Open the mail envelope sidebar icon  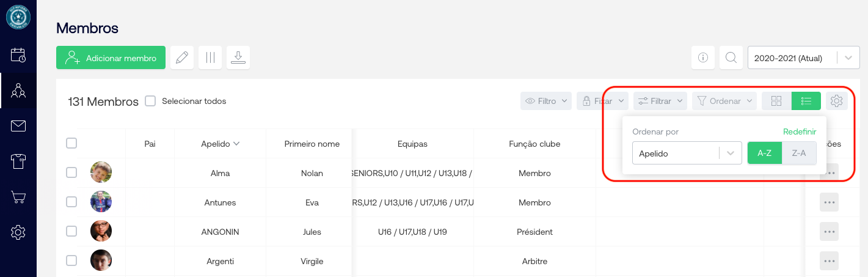click(18, 127)
